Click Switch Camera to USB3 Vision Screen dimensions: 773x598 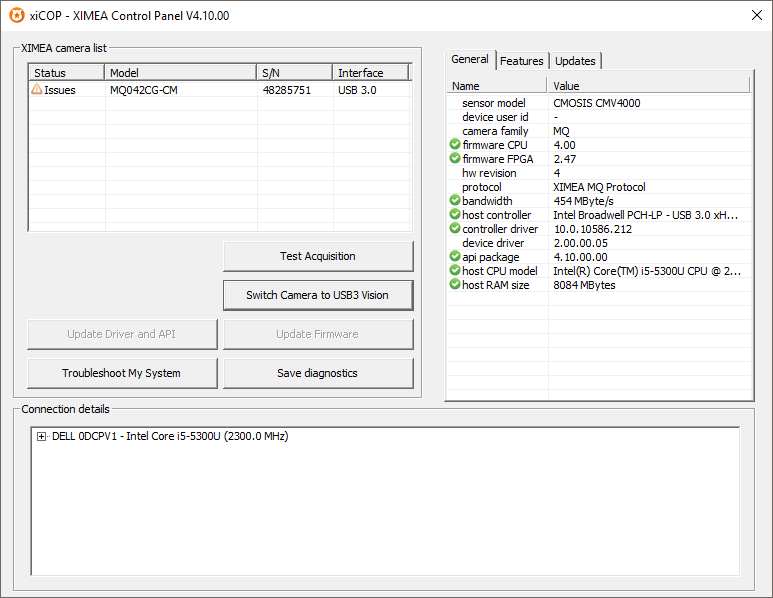point(318,295)
